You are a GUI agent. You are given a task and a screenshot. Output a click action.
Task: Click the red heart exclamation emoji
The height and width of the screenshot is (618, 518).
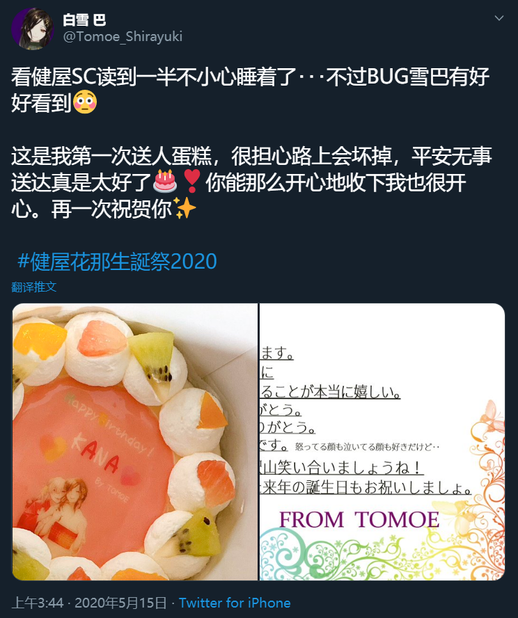tap(192, 181)
